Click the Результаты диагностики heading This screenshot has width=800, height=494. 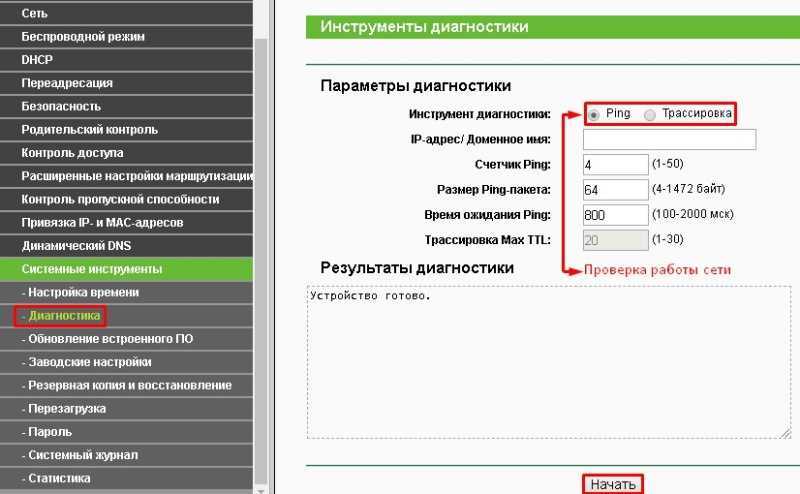(417, 268)
